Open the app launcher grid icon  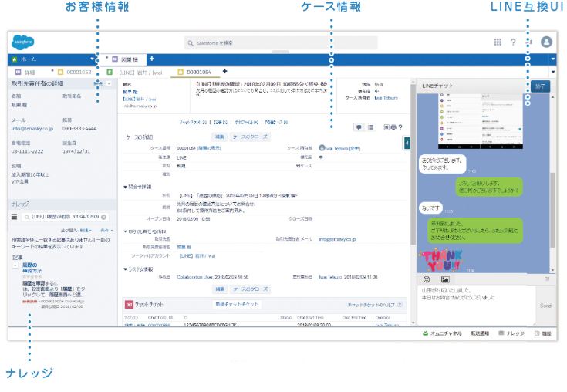pos(498,42)
